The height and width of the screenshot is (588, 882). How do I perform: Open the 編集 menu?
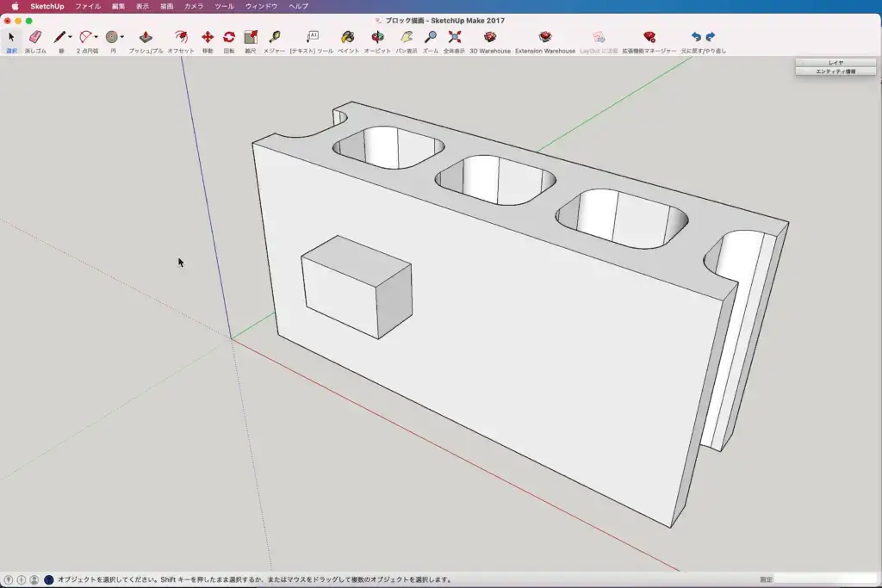click(x=118, y=6)
